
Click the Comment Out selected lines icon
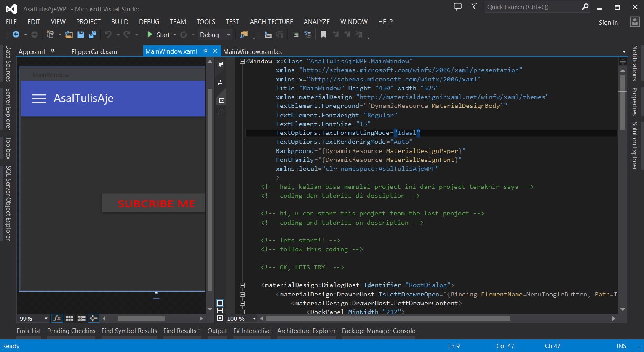tap(295, 35)
